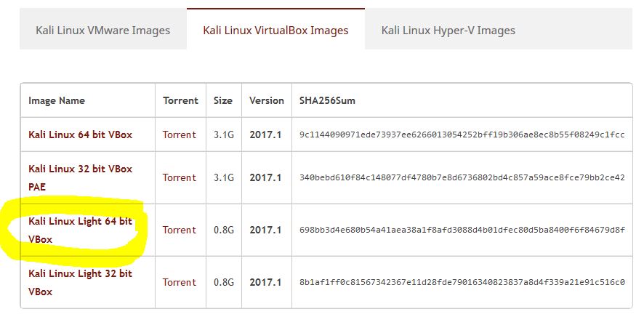Get Torrent for 32 bit VBox PAE
The height and width of the screenshot is (317, 644).
pos(180,178)
